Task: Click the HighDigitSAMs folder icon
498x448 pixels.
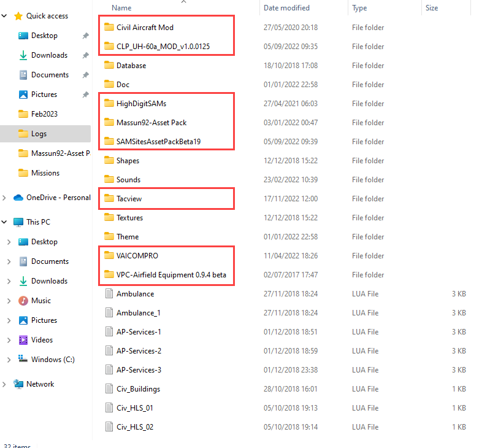Action: (x=109, y=103)
